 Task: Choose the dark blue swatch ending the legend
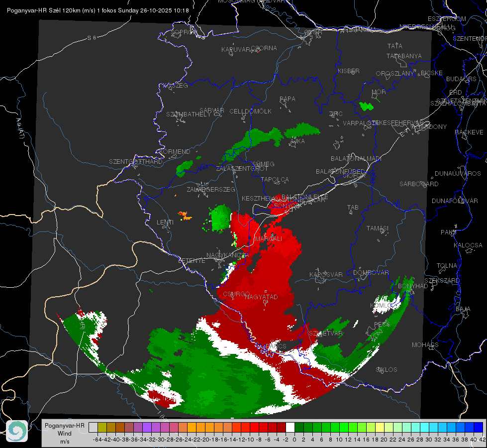pyautogui.click(x=479, y=427)
